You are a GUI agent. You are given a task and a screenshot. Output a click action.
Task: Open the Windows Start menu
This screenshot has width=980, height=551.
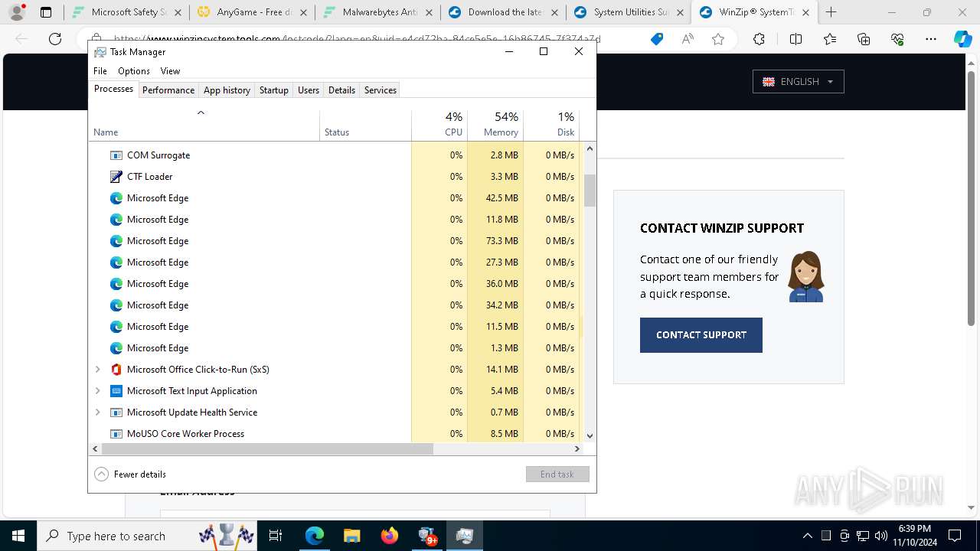[18, 536]
